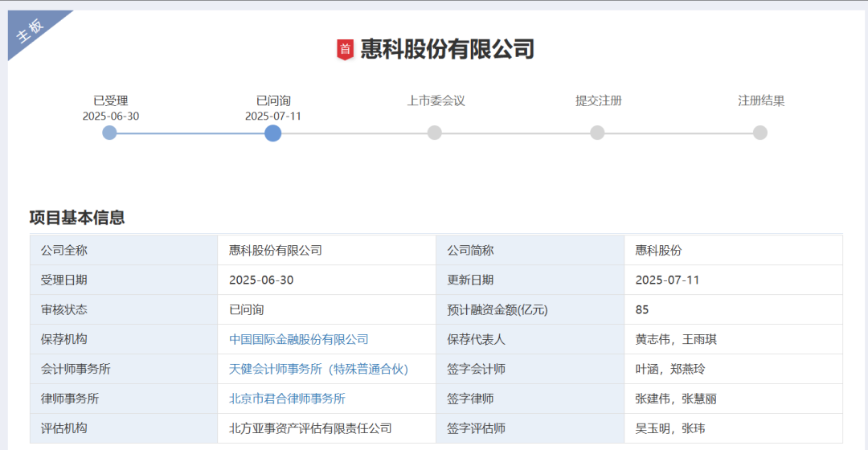Click the 黄志伟，王雨琪 value cell
The image size is (868, 450).
click(x=734, y=339)
